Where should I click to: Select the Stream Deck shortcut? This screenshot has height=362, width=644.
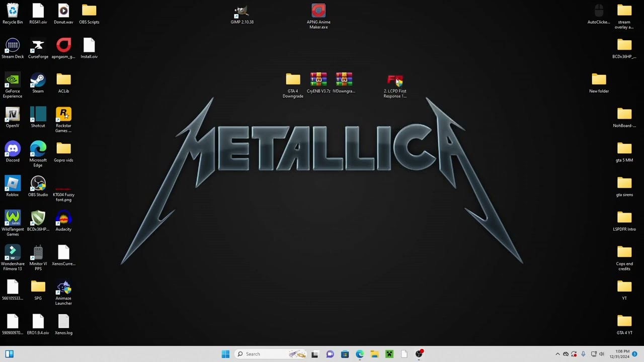(x=13, y=49)
